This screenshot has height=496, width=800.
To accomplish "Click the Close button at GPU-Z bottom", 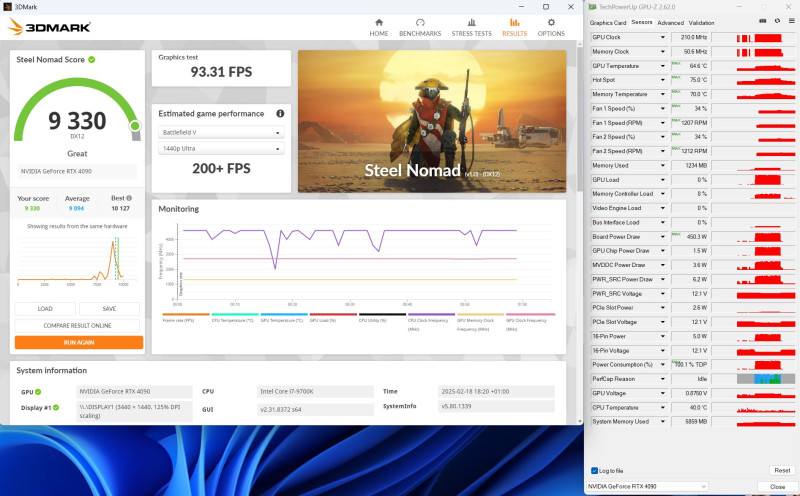I will (x=777, y=487).
